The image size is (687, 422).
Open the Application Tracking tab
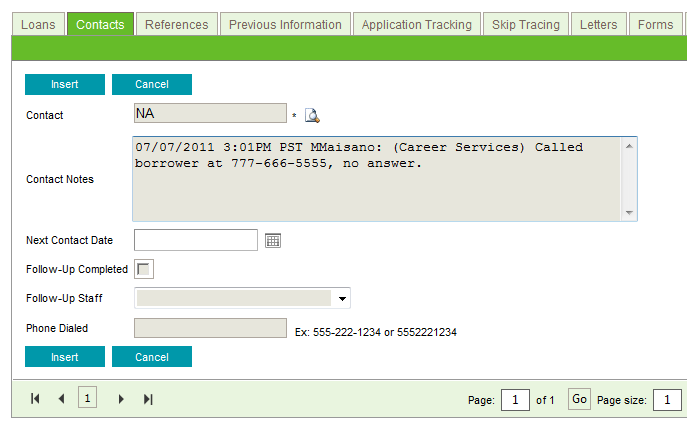[x=418, y=24]
